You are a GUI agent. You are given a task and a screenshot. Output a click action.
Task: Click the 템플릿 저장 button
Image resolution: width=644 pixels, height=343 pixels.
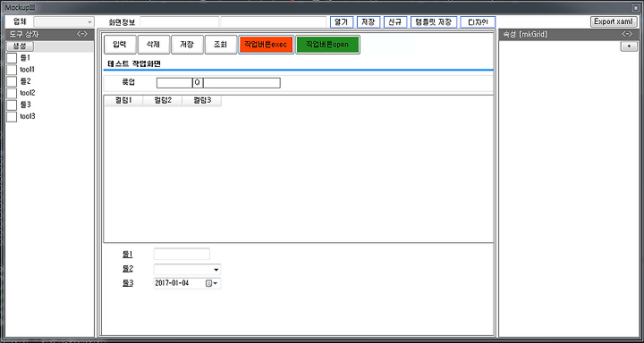434,22
